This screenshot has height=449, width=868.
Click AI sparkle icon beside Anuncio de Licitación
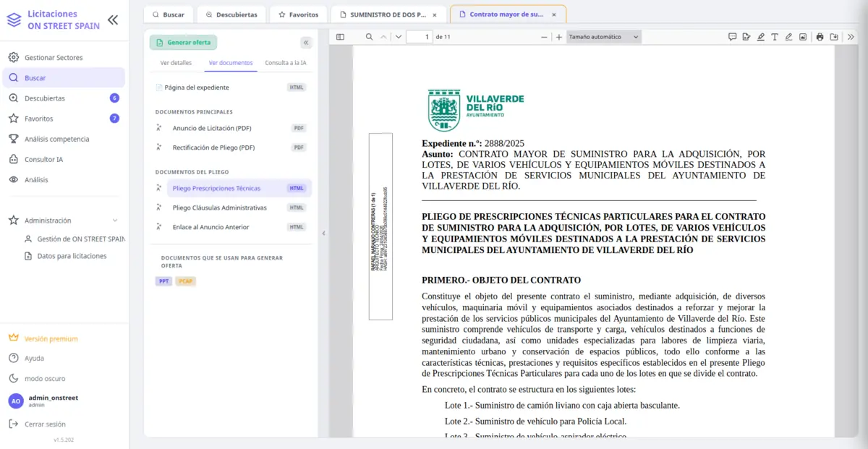point(159,128)
